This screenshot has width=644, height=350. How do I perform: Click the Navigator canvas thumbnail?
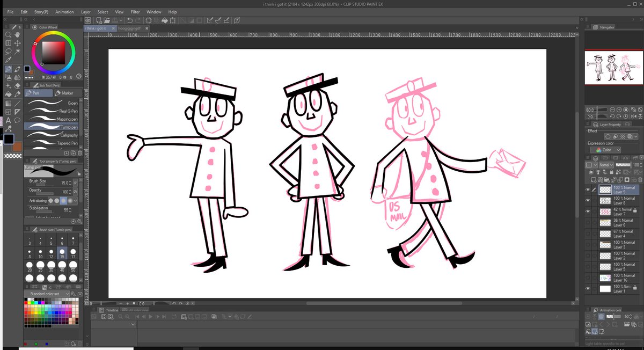point(613,67)
